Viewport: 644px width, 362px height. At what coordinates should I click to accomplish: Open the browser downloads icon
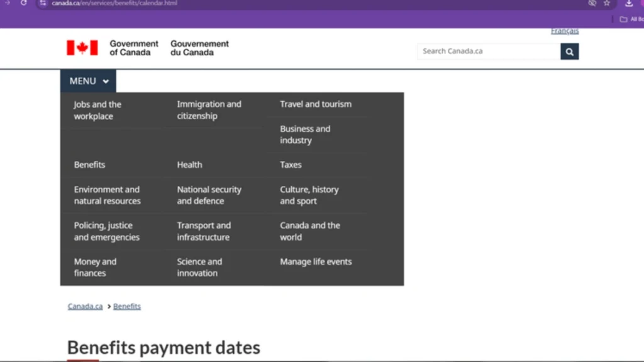[x=629, y=3]
